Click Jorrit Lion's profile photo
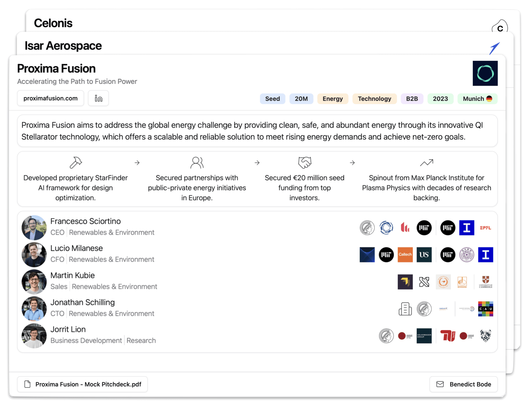Image resolution: width=532 pixels, height=410 pixels. tap(34, 335)
